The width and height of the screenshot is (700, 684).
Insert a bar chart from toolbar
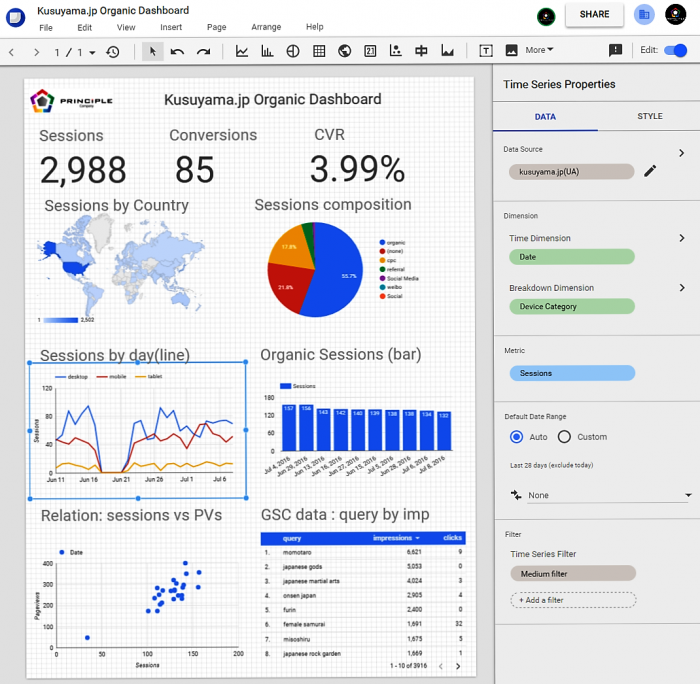tap(267, 51)
